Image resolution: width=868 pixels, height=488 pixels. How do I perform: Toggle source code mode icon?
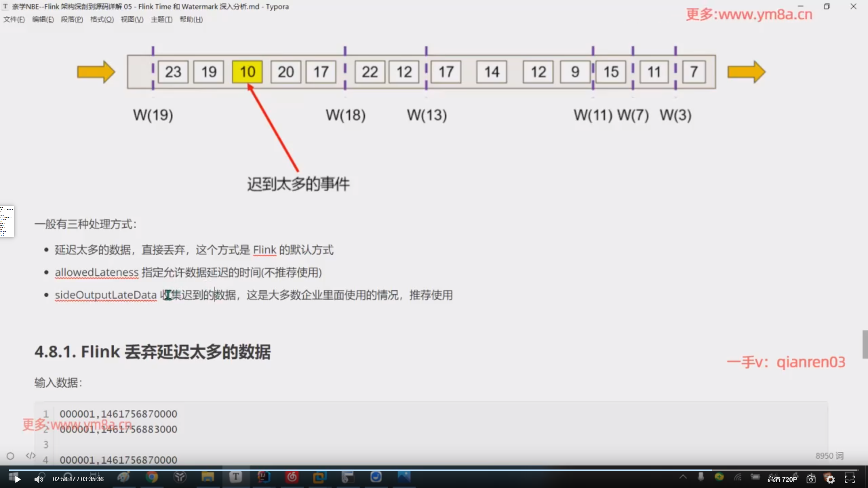coord(30,456)
